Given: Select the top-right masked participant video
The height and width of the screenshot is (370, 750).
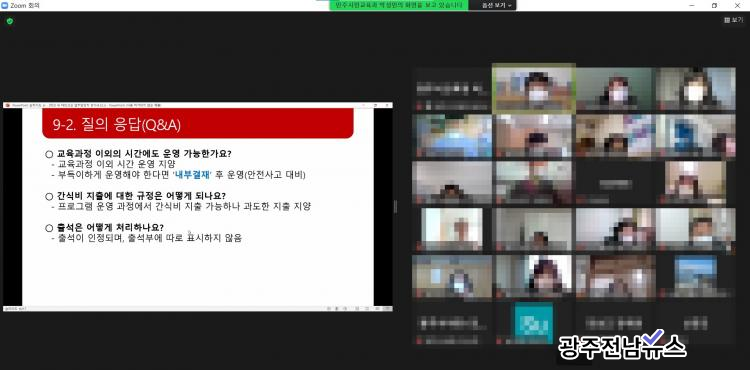Looking at the screenshot, I should [695, 89].
